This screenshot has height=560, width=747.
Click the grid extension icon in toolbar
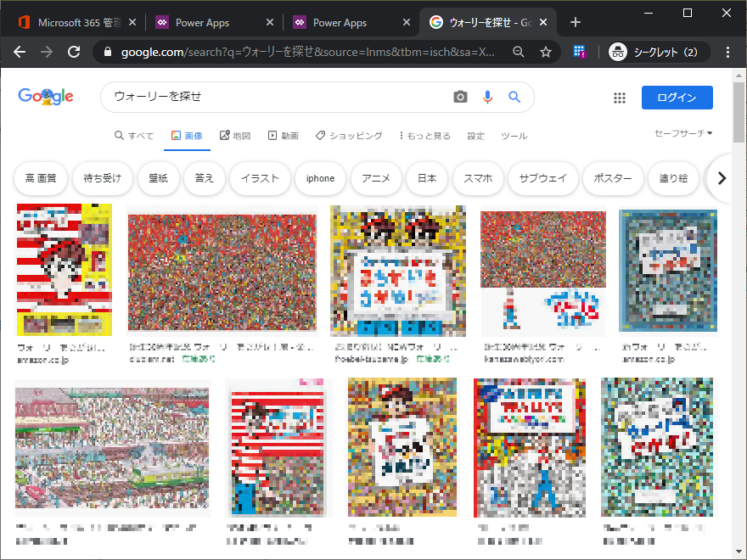(x=579, y=52)
